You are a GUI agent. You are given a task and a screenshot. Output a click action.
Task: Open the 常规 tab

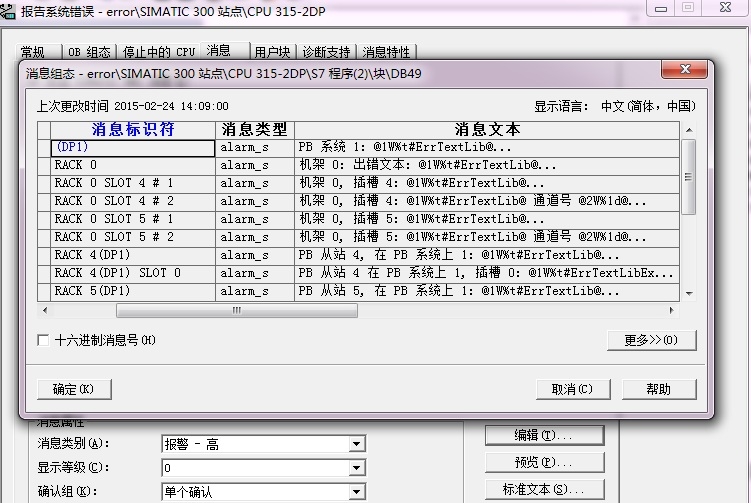[38, 51]
